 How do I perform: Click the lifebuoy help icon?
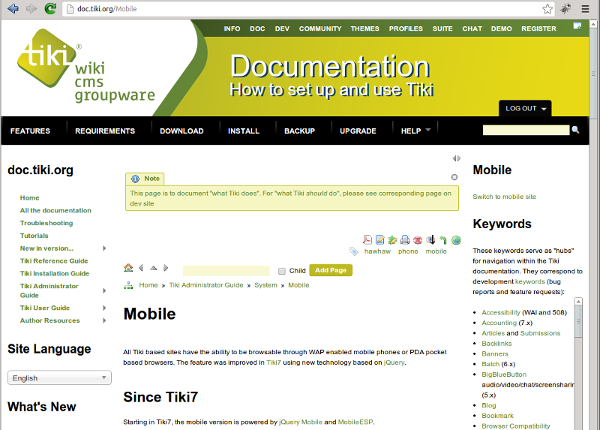point(417,240)
